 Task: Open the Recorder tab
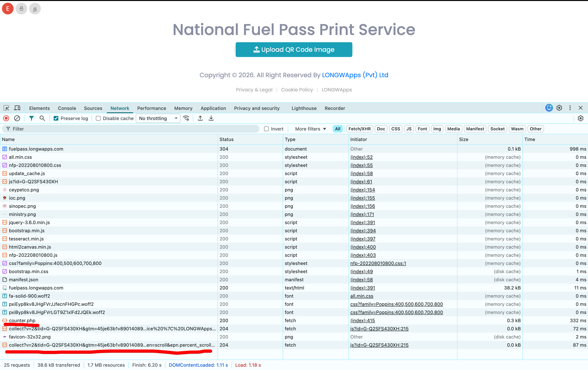pyautogui.click(x=335, y=108)
